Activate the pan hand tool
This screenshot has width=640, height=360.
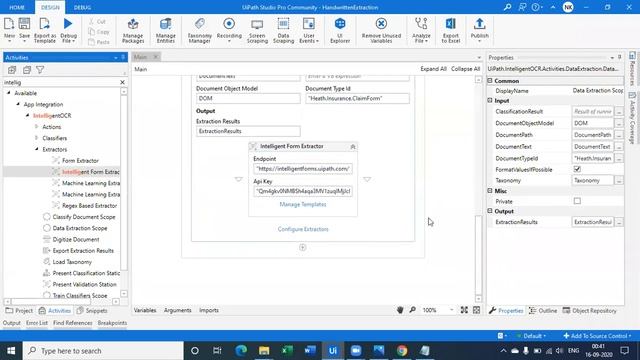(x=400, y=310)
